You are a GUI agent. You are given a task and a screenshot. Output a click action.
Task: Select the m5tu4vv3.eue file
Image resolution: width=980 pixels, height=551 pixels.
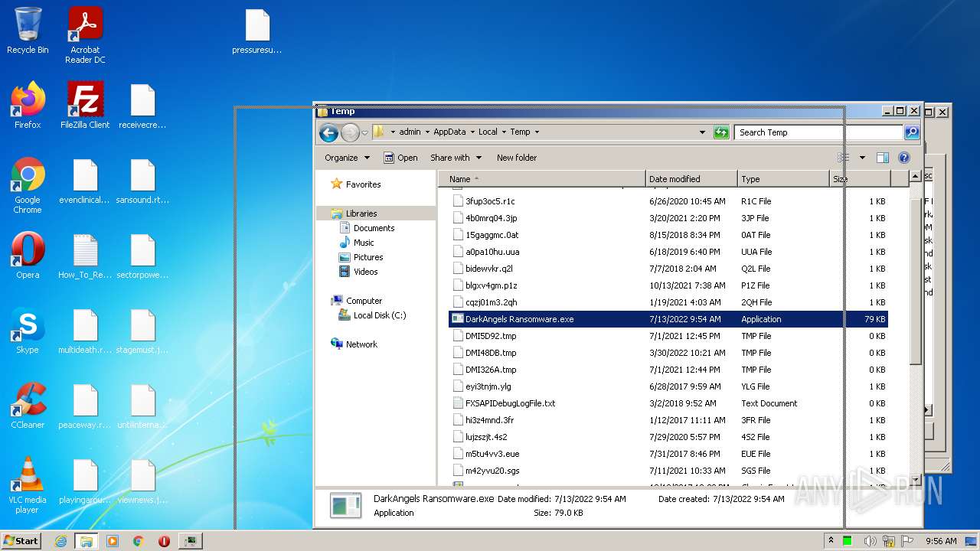668,454
